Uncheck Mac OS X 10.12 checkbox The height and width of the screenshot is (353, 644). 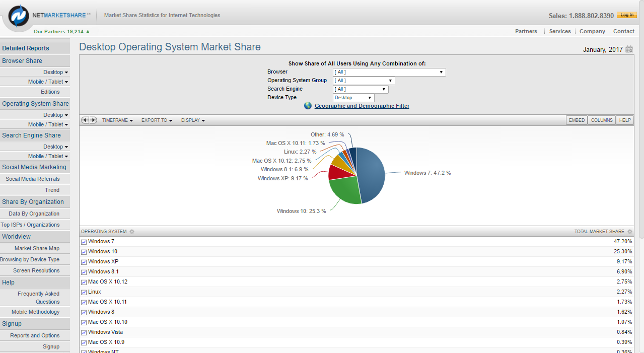[x=84, y=282]
